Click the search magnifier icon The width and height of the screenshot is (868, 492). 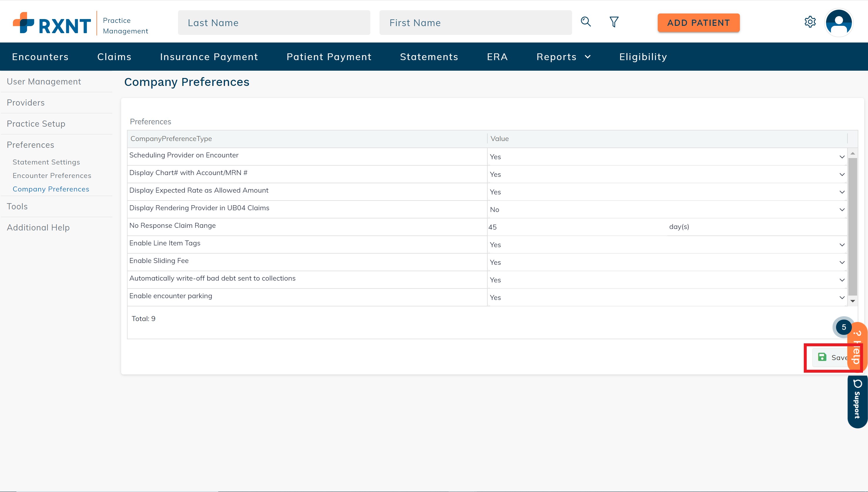tap(586, 22)
